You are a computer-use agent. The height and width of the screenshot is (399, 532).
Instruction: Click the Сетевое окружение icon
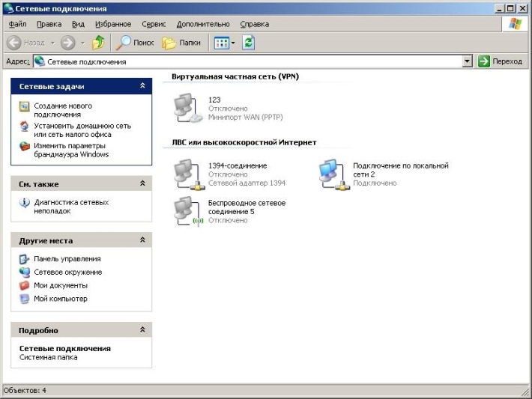click(x=24, y=272)
